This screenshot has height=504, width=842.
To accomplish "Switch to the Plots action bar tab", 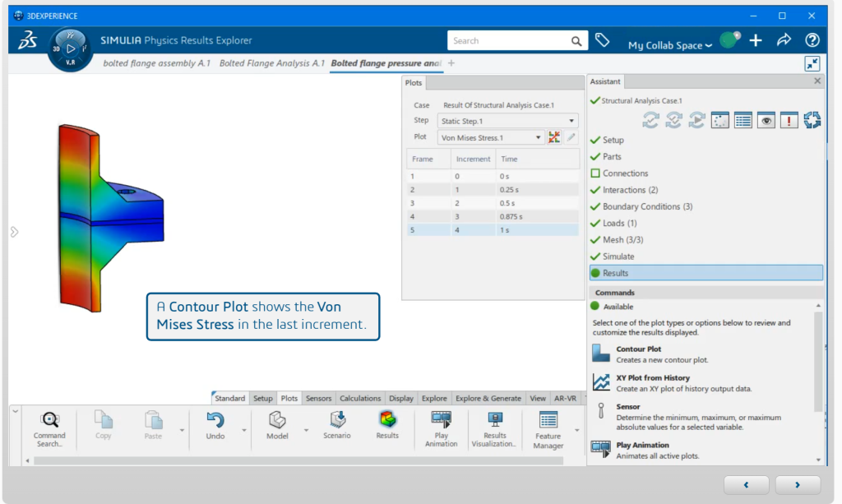I will [x=289, y=398].
